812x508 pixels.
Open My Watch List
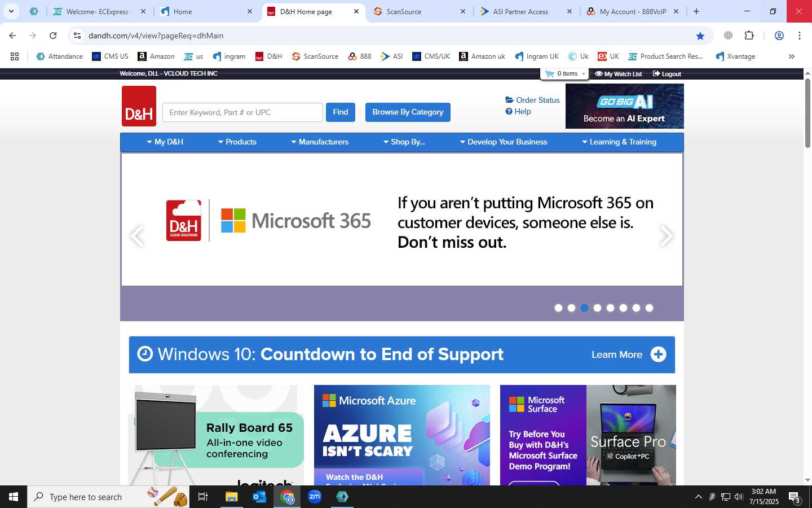(618, 74)
